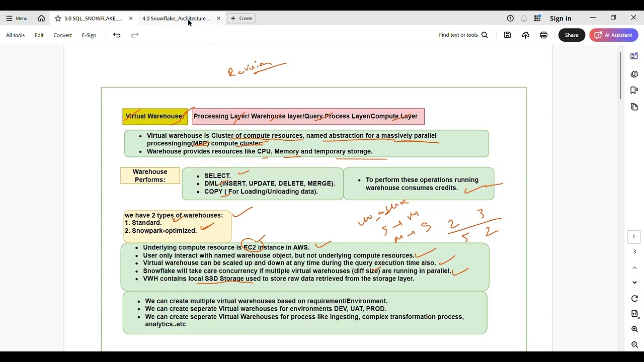
Task: Click the line mentioning DEV, UAT, PROD
Action: click(266, 309)
